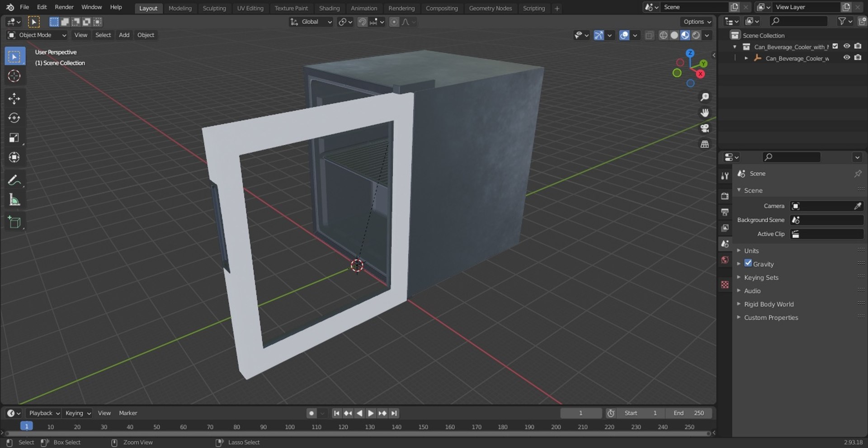This screenshot has height=448, width=868.
Task: Jump to the timeline start frame
Action: click(x=336, y=413)
